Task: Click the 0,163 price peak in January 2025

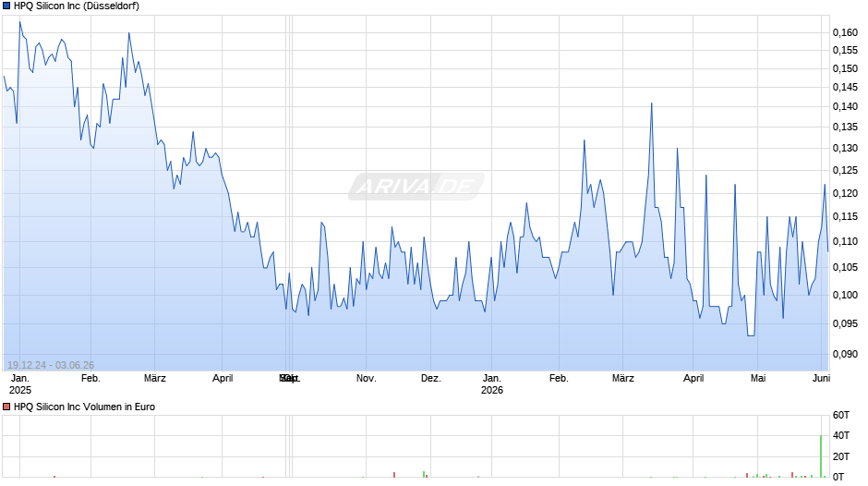Action: coord(20,22)
